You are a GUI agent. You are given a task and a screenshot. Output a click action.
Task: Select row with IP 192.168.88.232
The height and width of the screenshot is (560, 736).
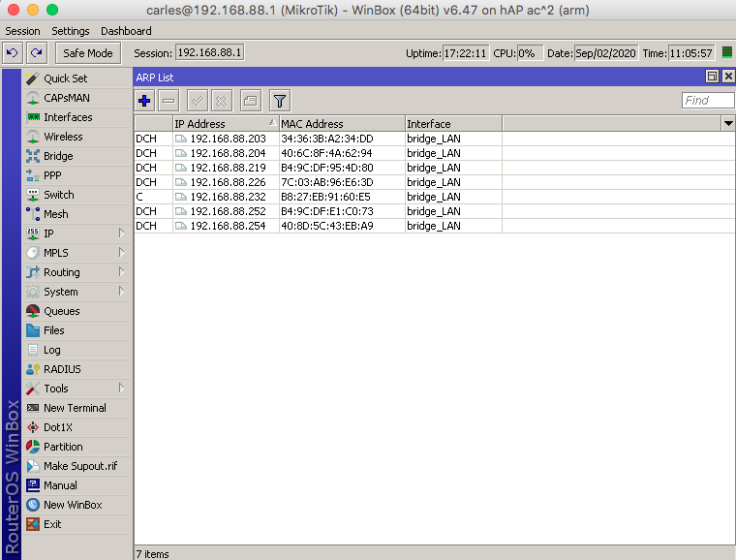pyautogui.click(x=434, y=197)
